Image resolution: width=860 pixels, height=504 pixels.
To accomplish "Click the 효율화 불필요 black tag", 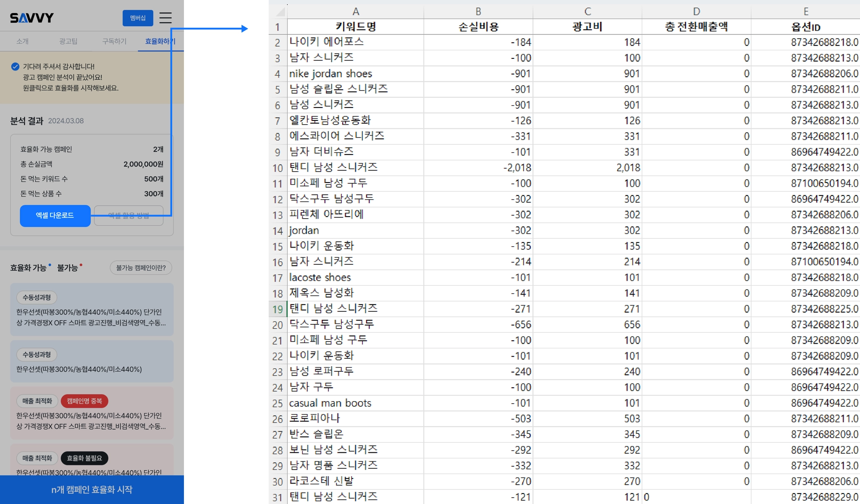I will pyautogui.click(x=84, y=458).
